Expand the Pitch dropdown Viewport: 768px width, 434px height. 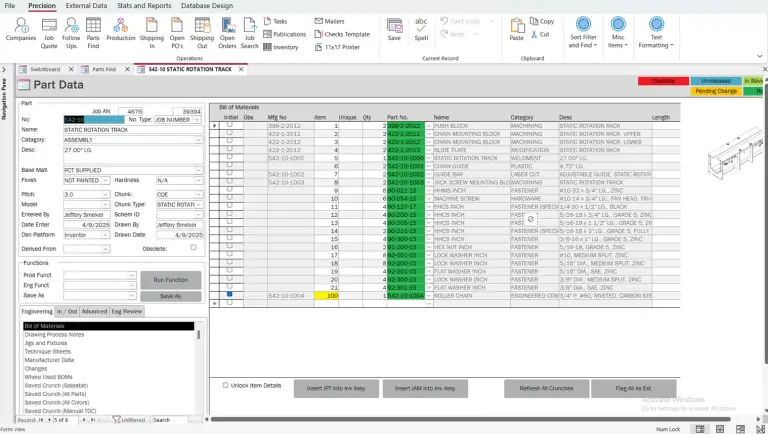(x=105, y=194)
